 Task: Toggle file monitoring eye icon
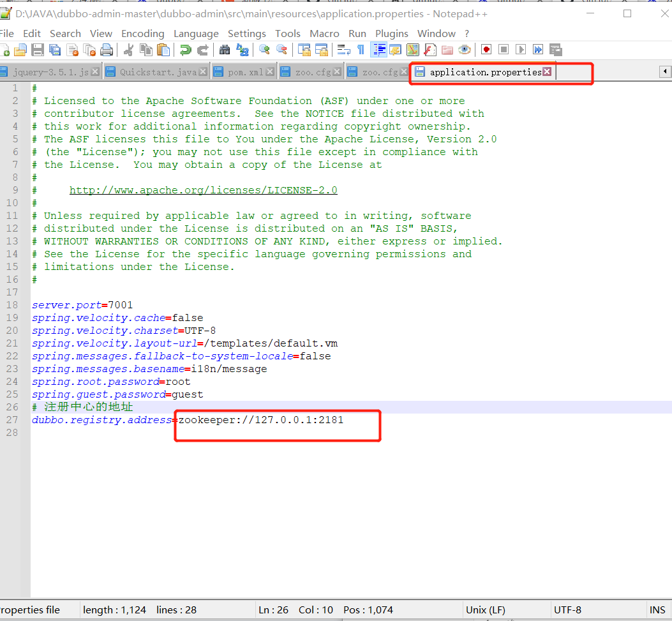pyautogui.click(x=465, y=50)
